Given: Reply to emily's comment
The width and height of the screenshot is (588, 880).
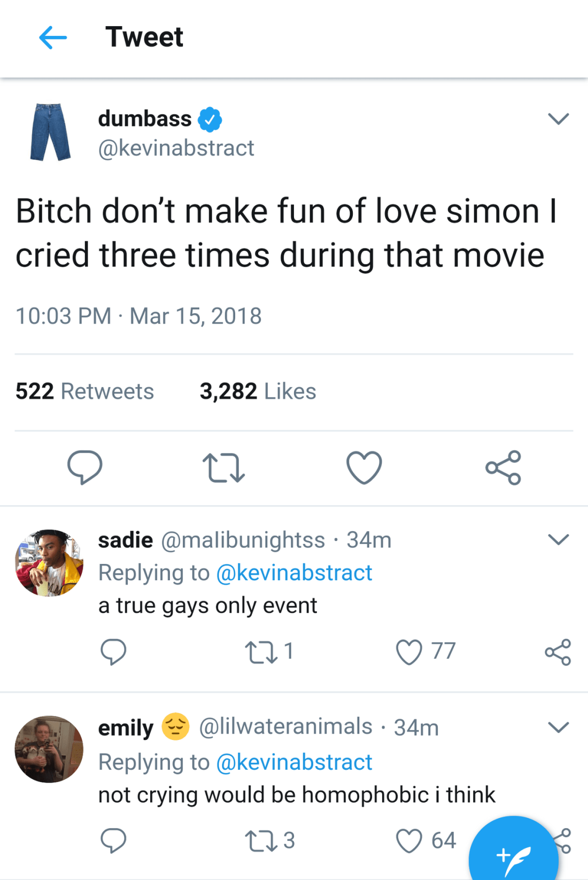Looking at the screenshot, I should pyautogui.click(x=113, y=840).
